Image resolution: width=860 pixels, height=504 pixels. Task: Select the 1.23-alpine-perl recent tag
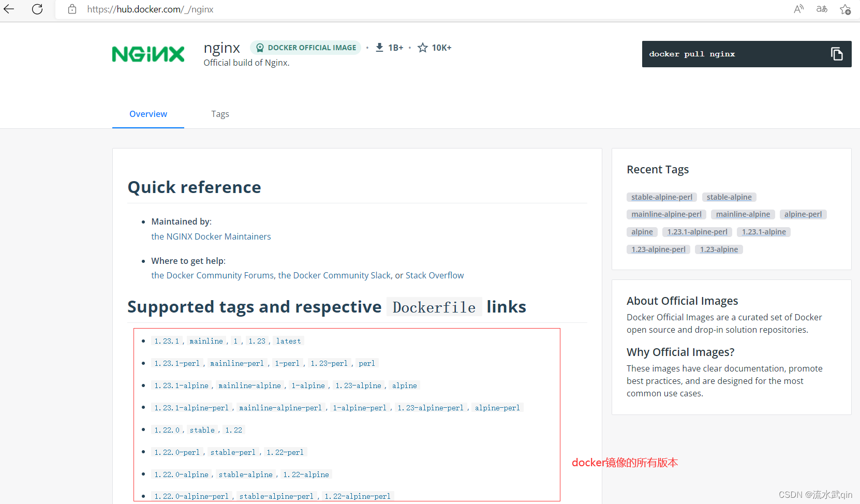659,249
